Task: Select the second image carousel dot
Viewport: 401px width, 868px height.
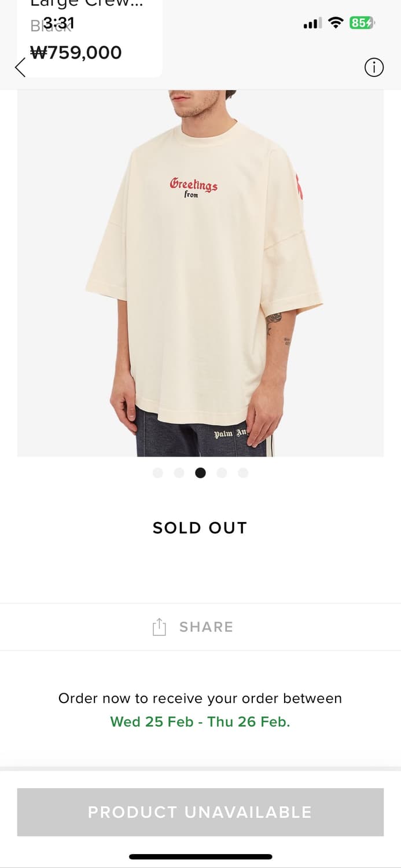Action: coord(179,473)
